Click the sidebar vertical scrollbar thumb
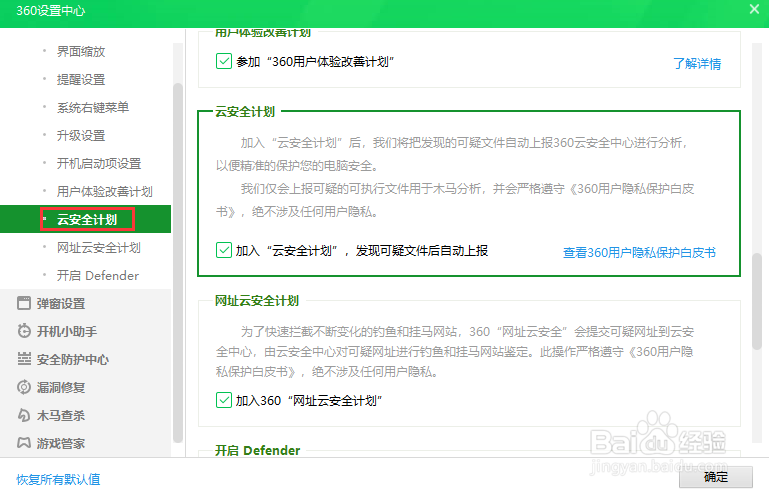The width and height of the screenshot is (769, 493). coord(178,262)
